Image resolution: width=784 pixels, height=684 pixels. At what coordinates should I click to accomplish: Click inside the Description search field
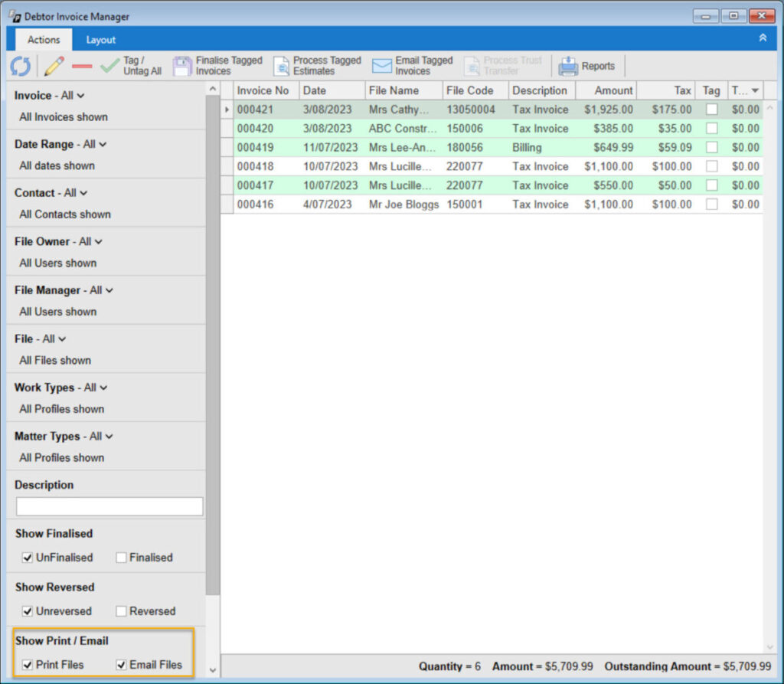(x=109, y=506)
